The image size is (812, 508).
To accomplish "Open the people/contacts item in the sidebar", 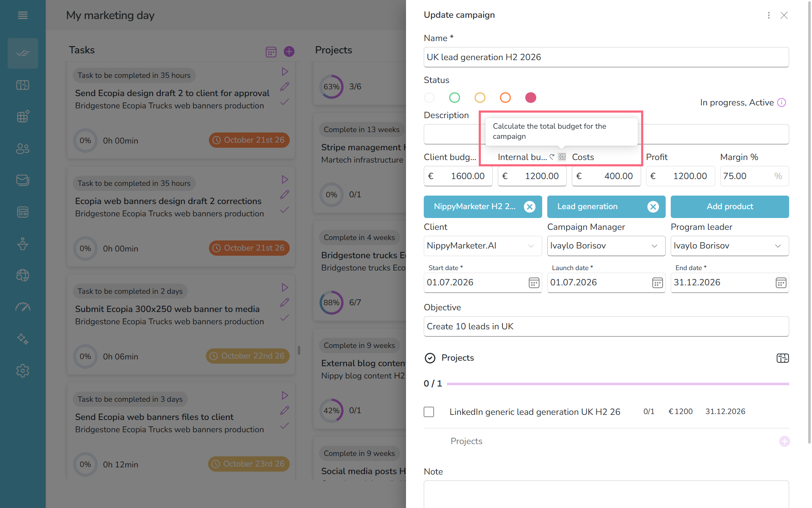I will [x=23, y=149].
